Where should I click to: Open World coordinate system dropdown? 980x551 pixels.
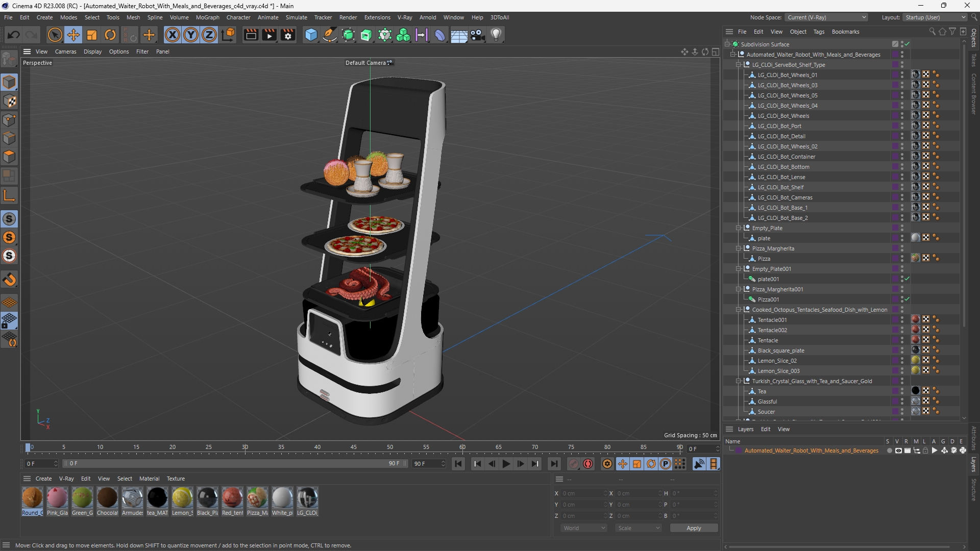pos(583,528)
